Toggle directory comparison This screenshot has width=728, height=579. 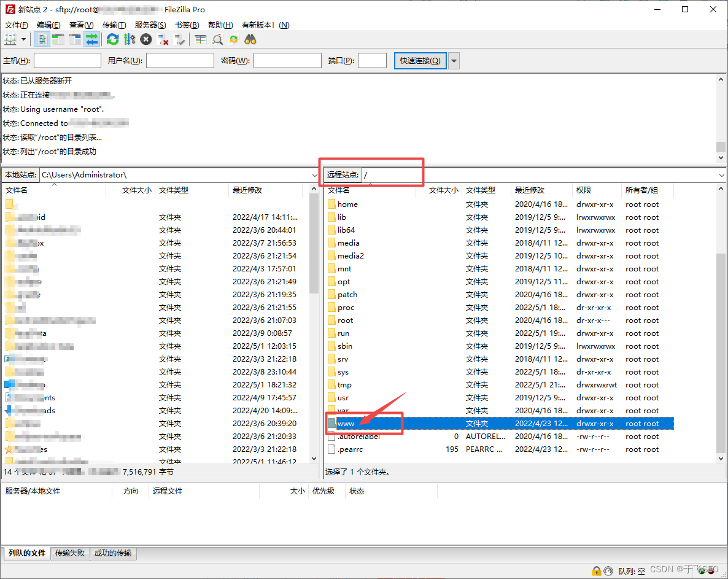pos(217,39)
